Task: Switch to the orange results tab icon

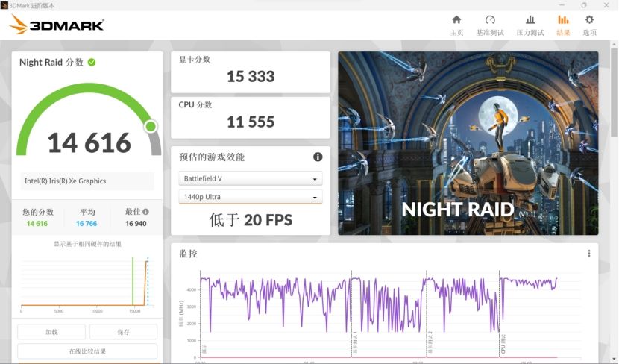Action: [563, 19]
